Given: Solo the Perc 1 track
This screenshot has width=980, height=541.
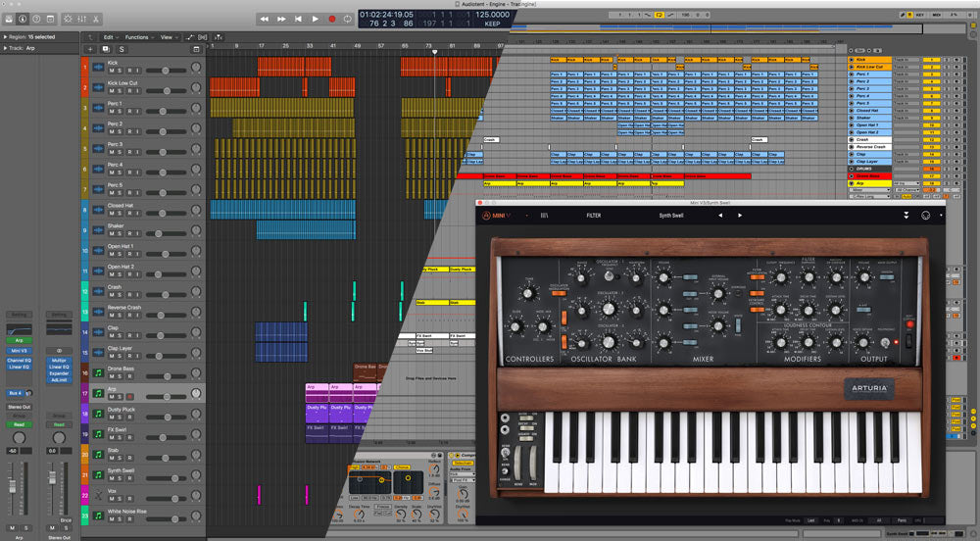Looking at the screenshot, I should point(120,111).
